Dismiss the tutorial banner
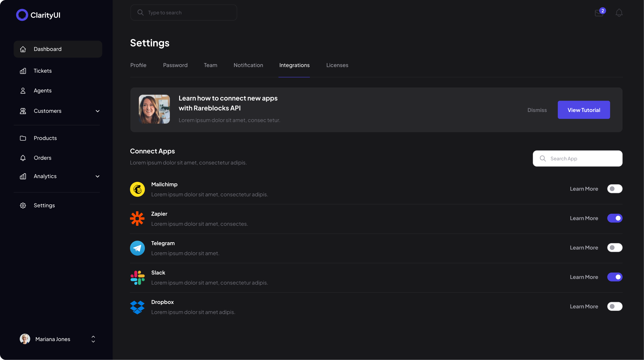The height and width of the screenshot is (360, 644). click(537, 110)
